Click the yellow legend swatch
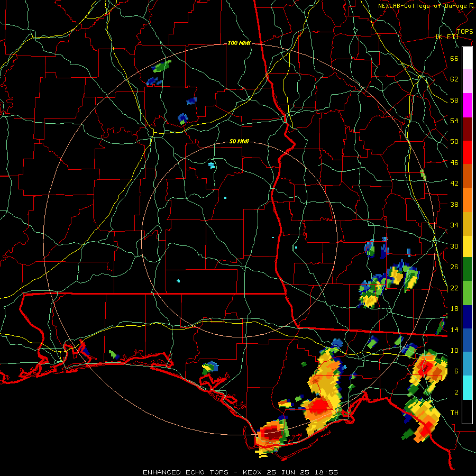This screenshot has width=476, height=476. click(x=467, y=246)
